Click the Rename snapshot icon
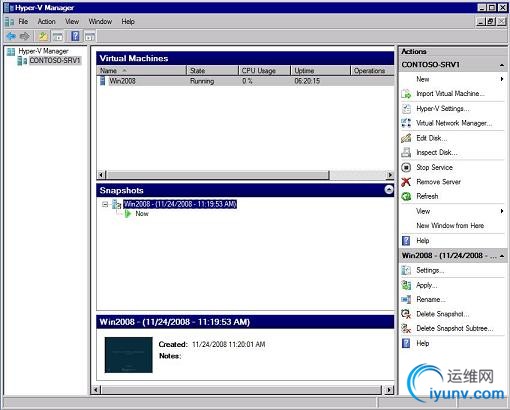Image resolution: width=510 pixels, height=410 pixels. pyautogui.click(x=406, y=299)
